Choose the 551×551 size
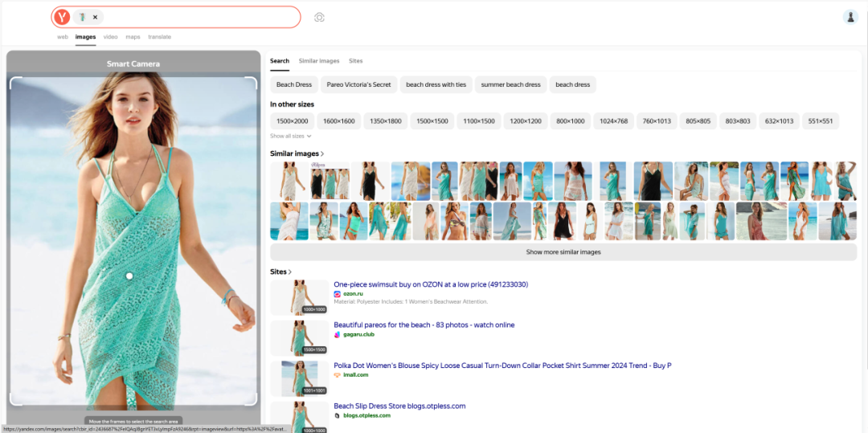This screenshot has width=868, height=433. coord(821,121)
